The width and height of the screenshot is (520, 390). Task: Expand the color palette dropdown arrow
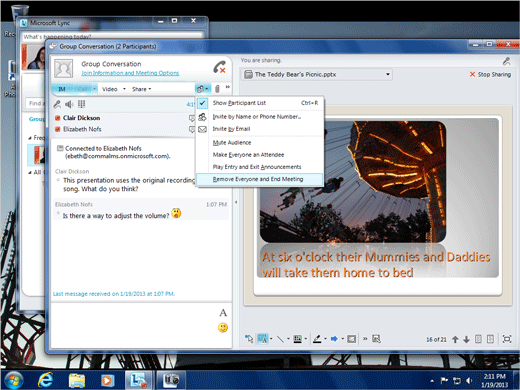pos(306,339)
